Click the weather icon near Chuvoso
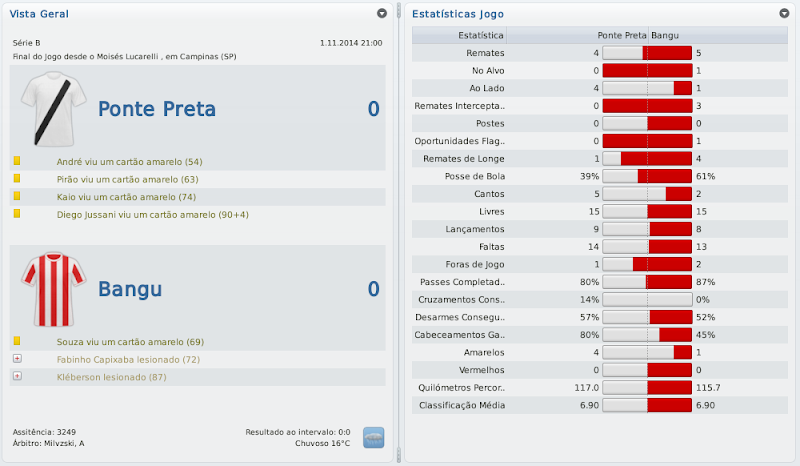The image size is (800, 466). coord(373,437)
